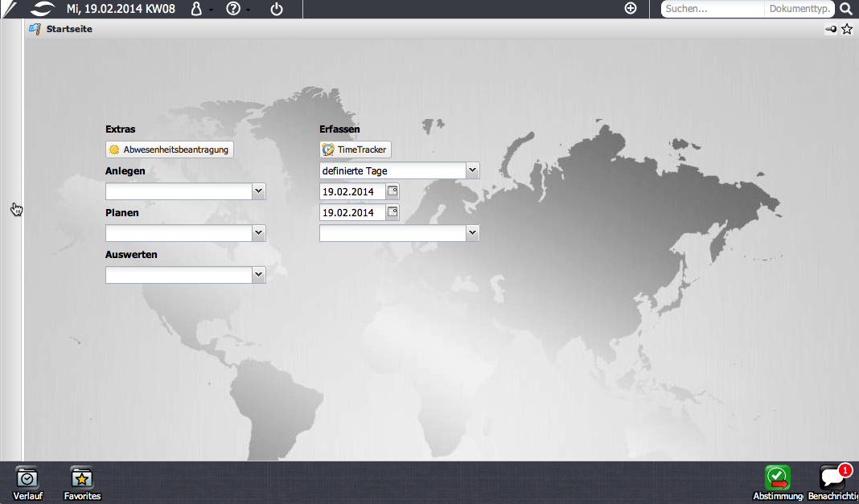Open Benachrichtigungen notifications icon
The image size is (859, 504).
[832, 478]
